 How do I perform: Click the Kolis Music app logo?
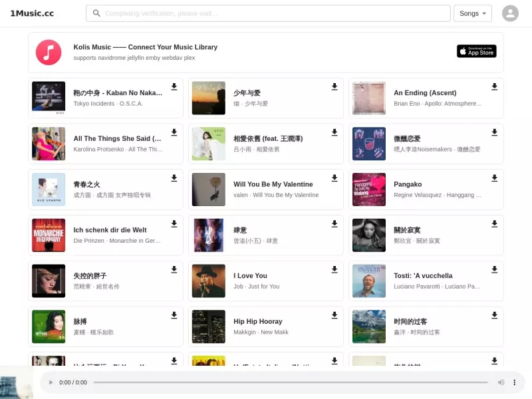(x=49, y=53)
